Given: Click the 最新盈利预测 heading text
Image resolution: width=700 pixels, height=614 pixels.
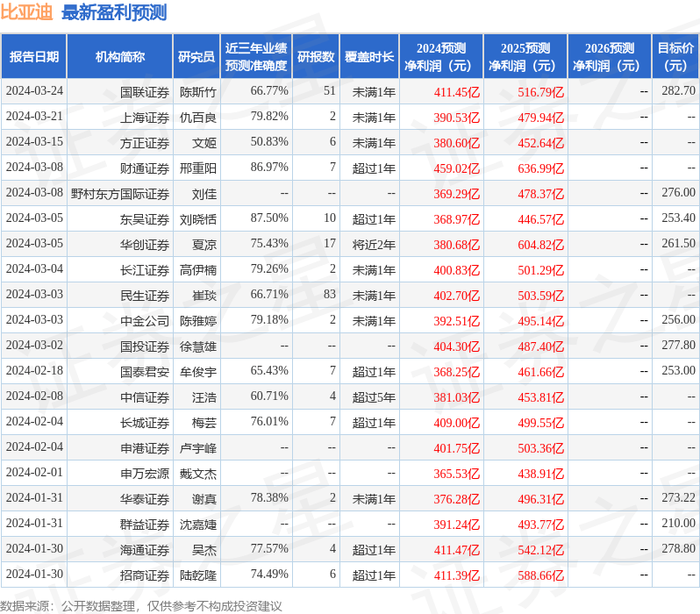Looking at the screenshot, I should click(114, 12).
